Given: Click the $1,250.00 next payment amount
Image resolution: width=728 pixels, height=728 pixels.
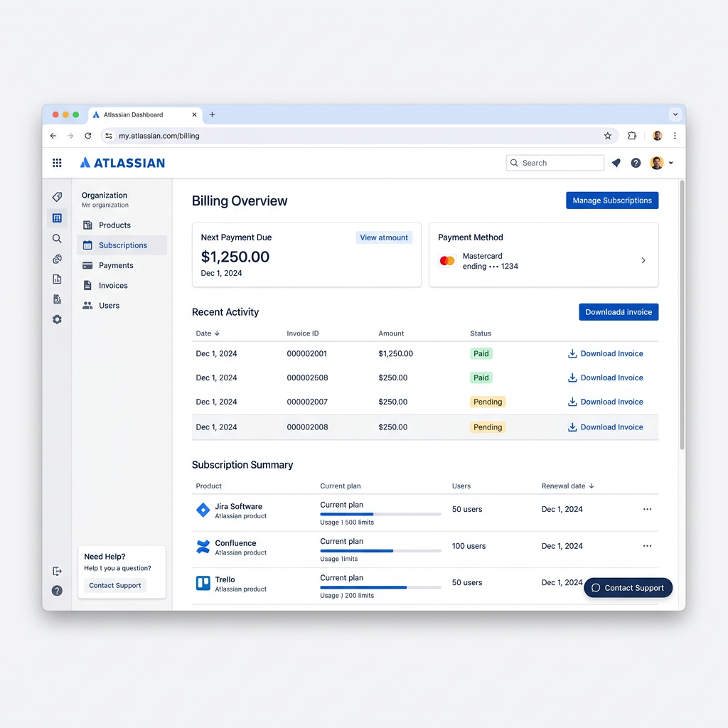Looking at the screenshot, I should (x=235, y=257).
